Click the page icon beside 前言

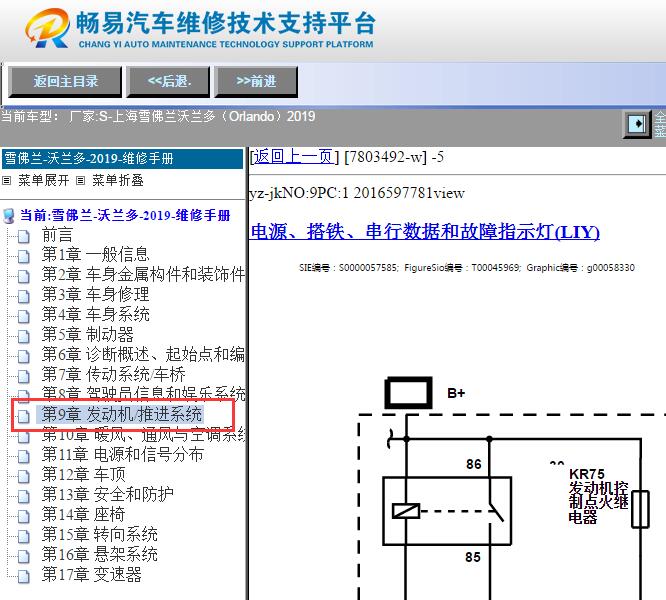(x=24, y=236)
